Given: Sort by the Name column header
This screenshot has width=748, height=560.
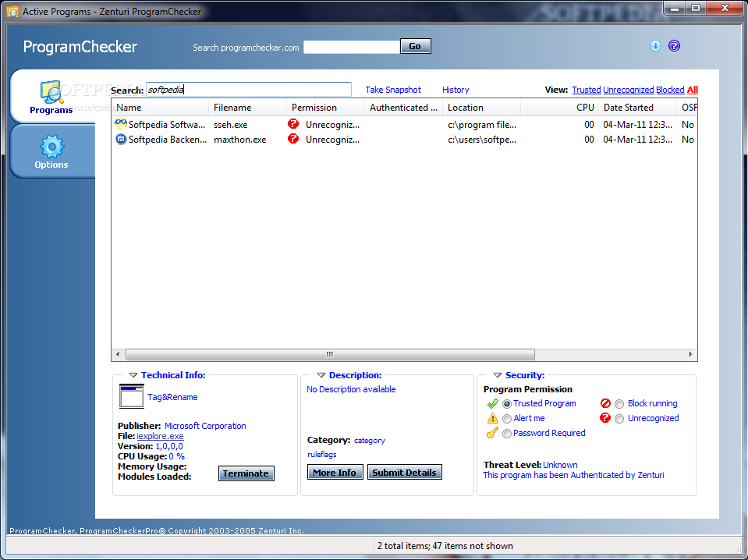Looking at the screenshot, I should point(160,108).
